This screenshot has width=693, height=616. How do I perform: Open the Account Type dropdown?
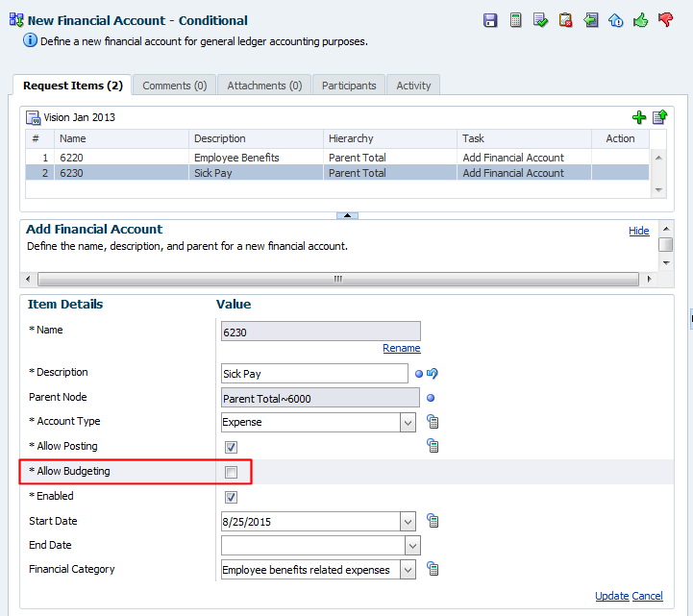click(408, 423)
